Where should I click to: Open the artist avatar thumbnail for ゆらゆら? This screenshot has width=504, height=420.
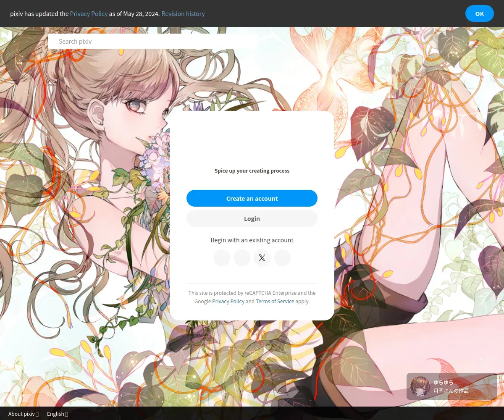pyautogui.click(x=420, y=386)
